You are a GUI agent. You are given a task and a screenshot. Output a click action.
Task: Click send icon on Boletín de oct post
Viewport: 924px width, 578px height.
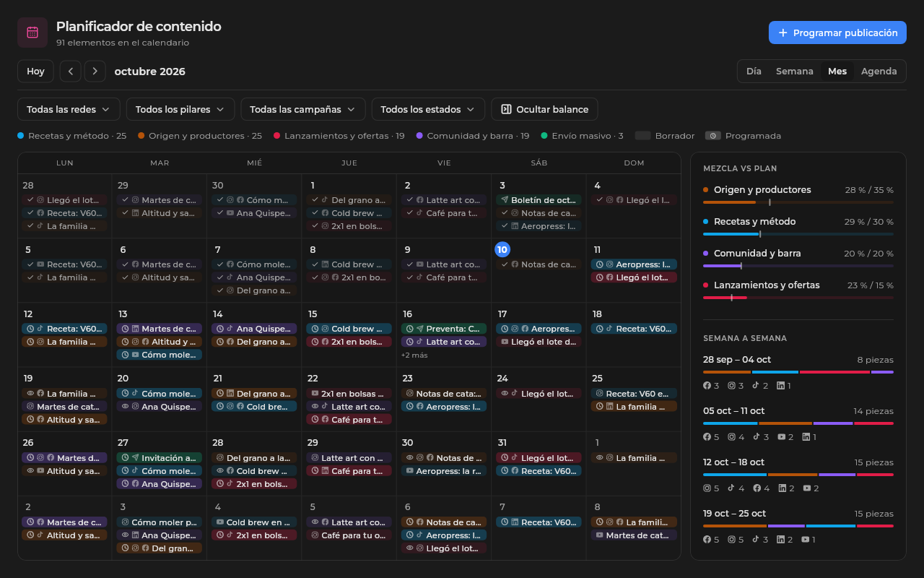[505, 200]
